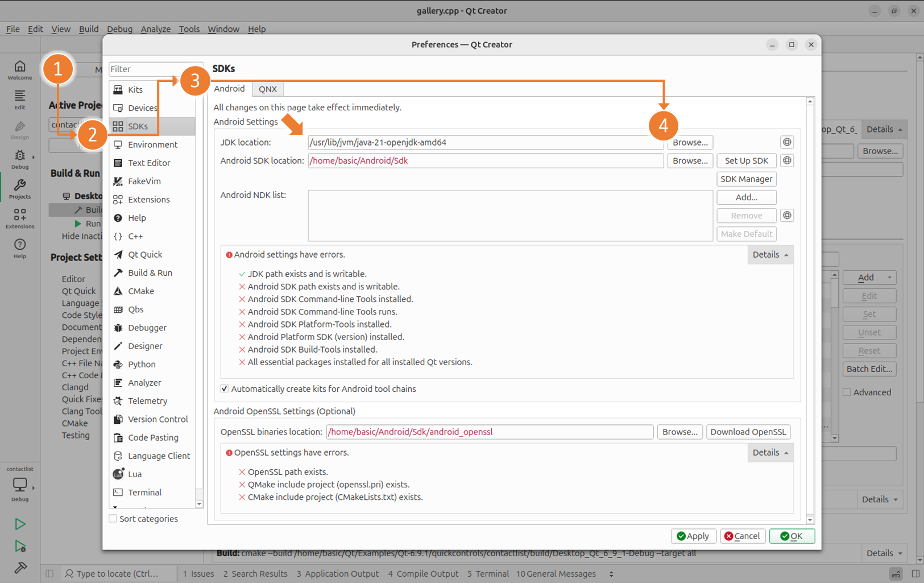Open the Add dropdown in background window
This screenshot has width=924, height=583.
coord(869,278)
